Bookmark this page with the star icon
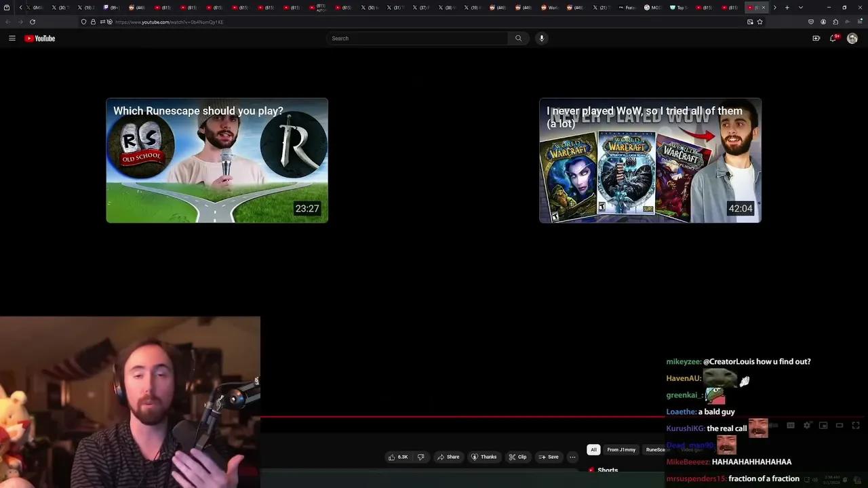Image resolution: width=868 pixels, height=488 pixels. pyautogui.click(x=759, y=22)
